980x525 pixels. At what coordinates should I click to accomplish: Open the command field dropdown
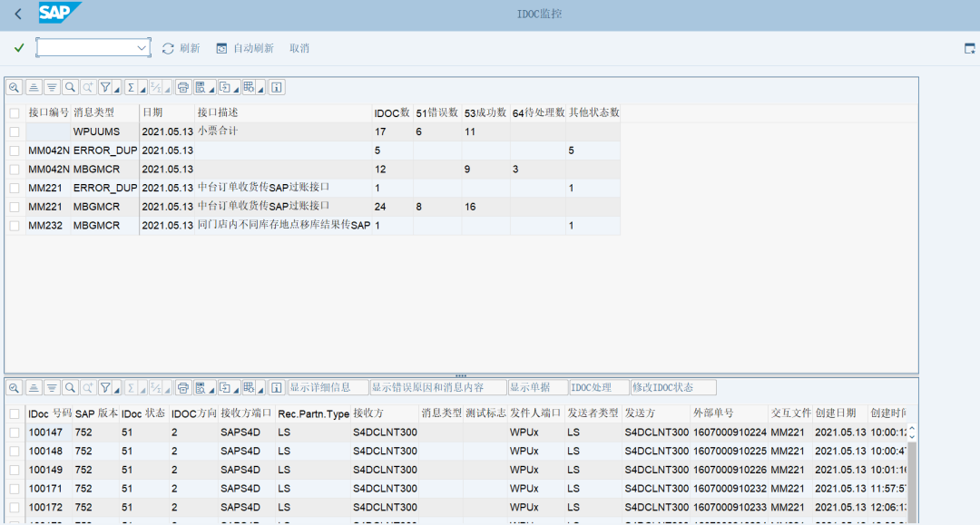142,48
